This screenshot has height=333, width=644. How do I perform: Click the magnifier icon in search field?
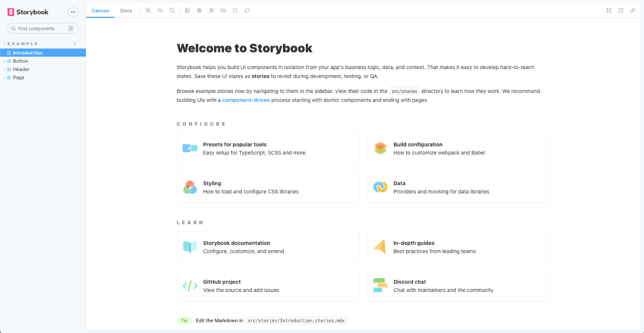[x=14, y=29]
